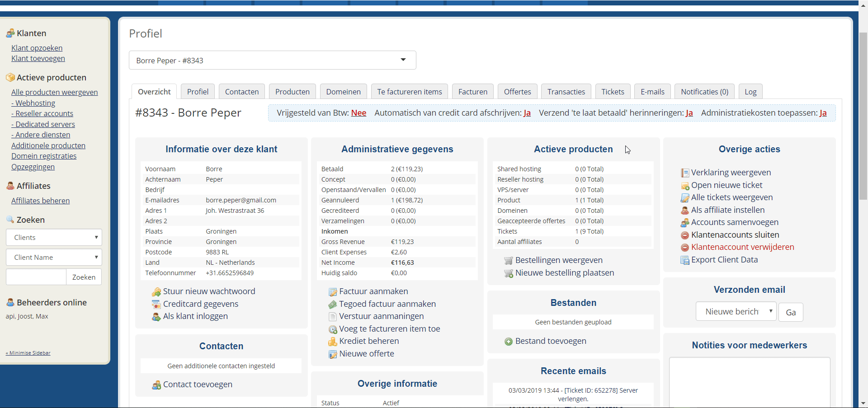Toggle automatic credit card charging Ja

pyautogui.click(x=527, y=113)
